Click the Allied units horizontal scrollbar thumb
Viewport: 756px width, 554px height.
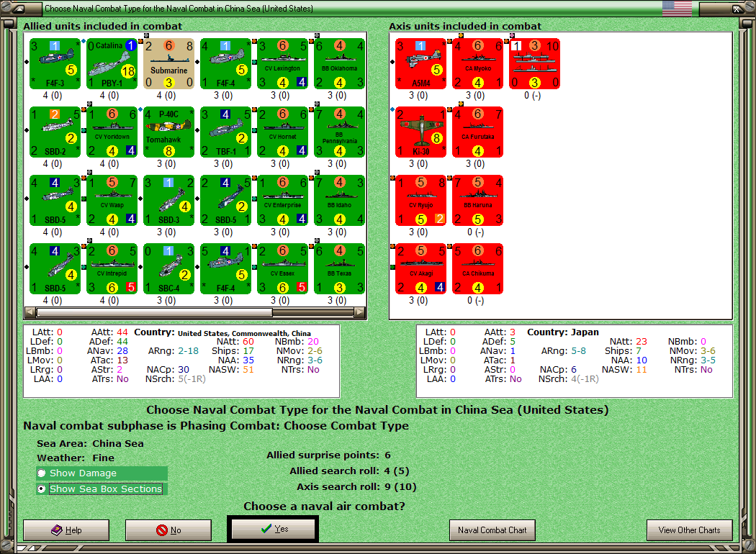click(154, 312)
